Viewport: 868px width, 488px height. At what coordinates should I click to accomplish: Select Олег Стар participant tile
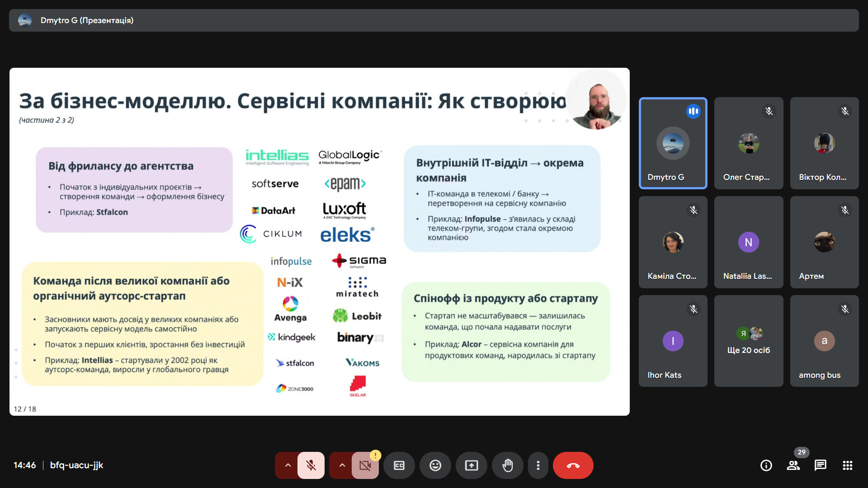coord(749,143)
